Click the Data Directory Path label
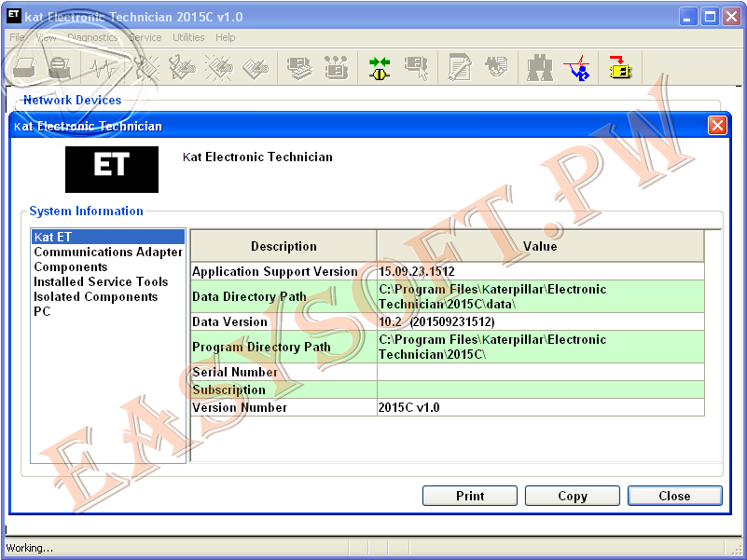747x560 pixels. coord(249,296)
